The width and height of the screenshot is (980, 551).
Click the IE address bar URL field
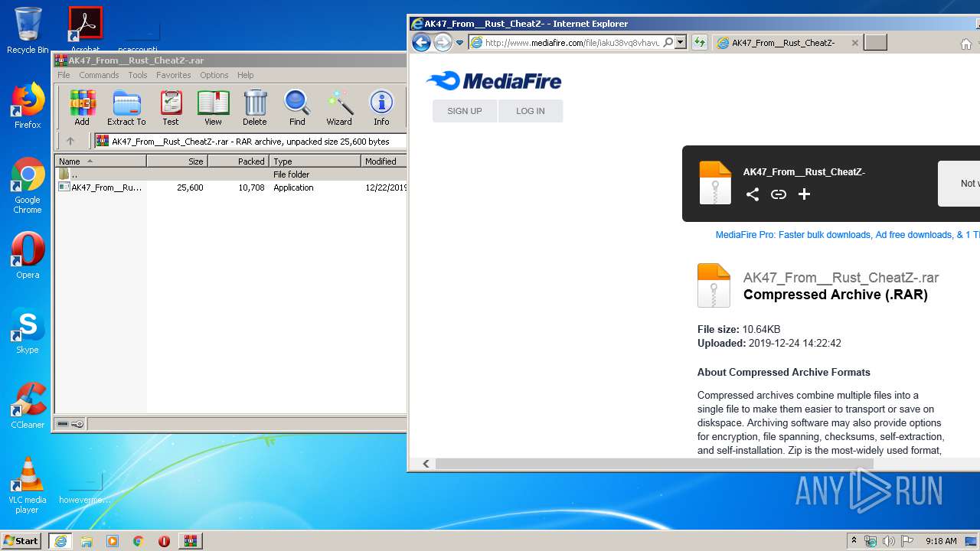[x=573, y=43]
